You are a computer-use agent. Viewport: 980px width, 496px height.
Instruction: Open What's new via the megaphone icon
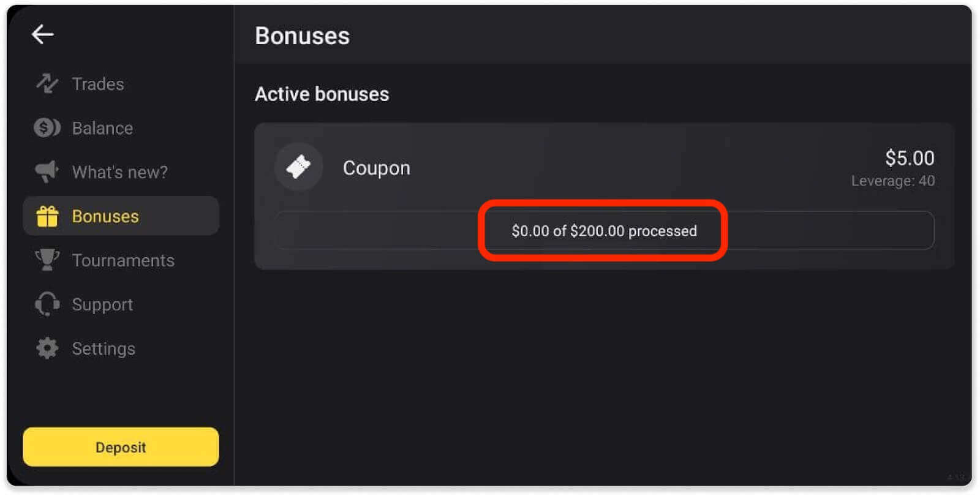(47, 171)
